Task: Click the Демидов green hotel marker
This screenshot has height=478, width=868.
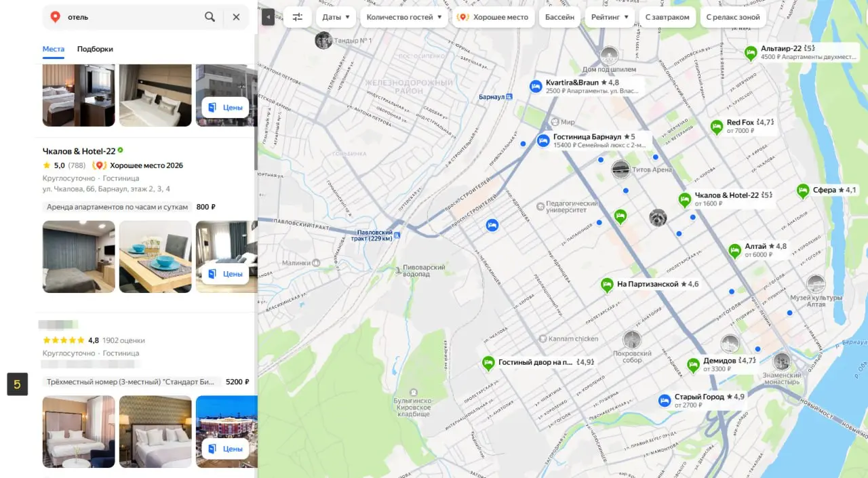Action: [693, 365]
